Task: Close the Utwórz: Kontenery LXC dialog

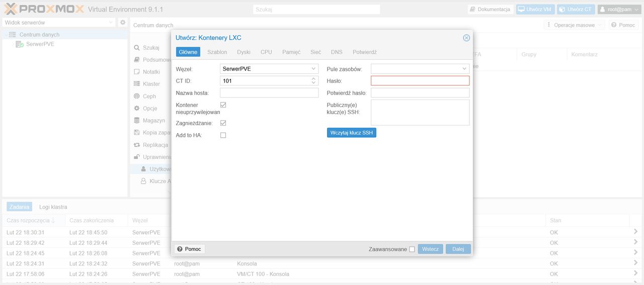Action: (466, 38)
